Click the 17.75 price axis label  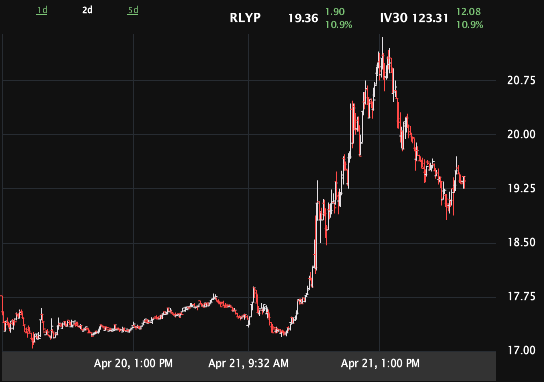pos(521,296)
